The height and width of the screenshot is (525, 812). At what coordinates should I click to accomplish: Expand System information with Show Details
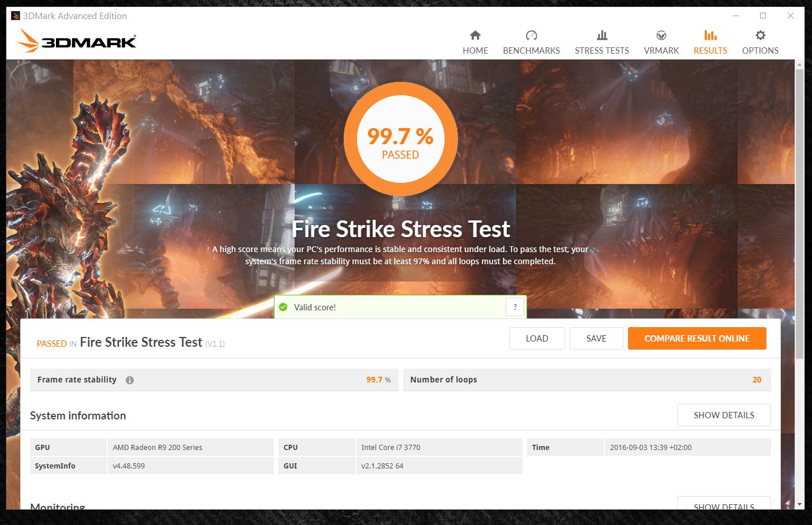tap(723, 415)
